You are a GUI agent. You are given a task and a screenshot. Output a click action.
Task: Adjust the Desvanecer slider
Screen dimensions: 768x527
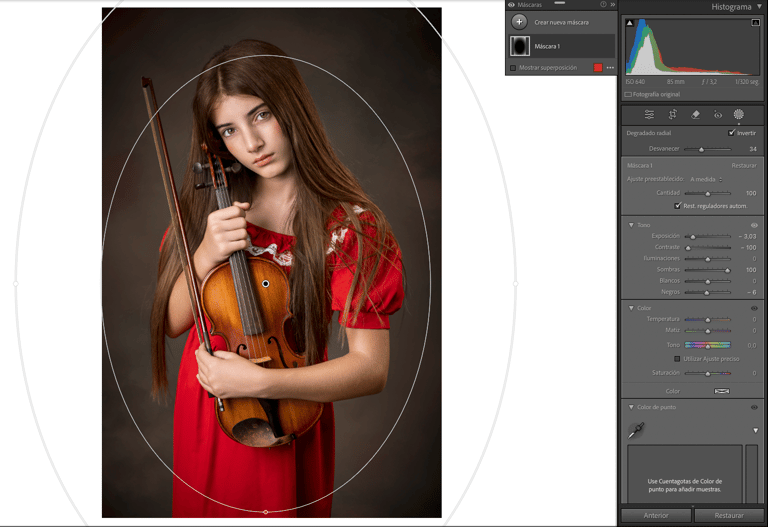click(x=707, y=149)
